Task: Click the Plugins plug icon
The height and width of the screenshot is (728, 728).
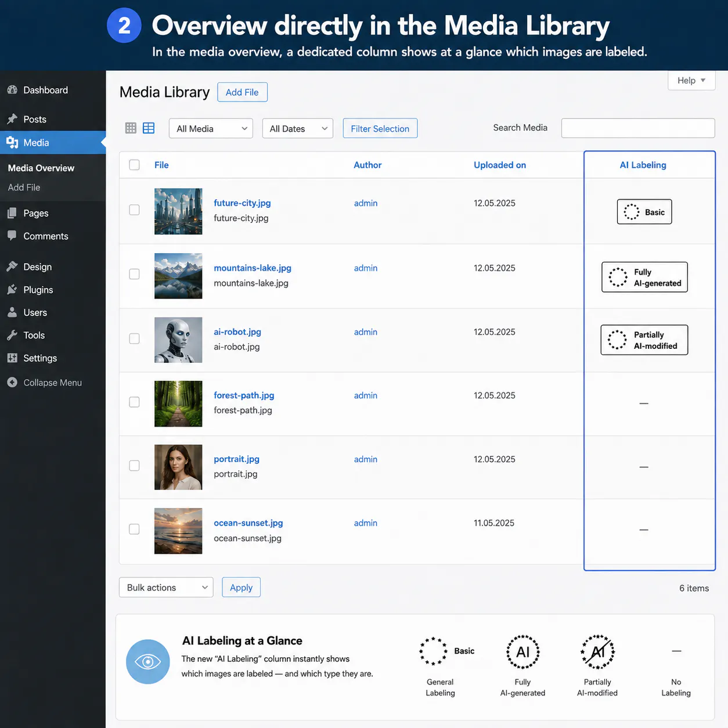Action: click(12, 289)
